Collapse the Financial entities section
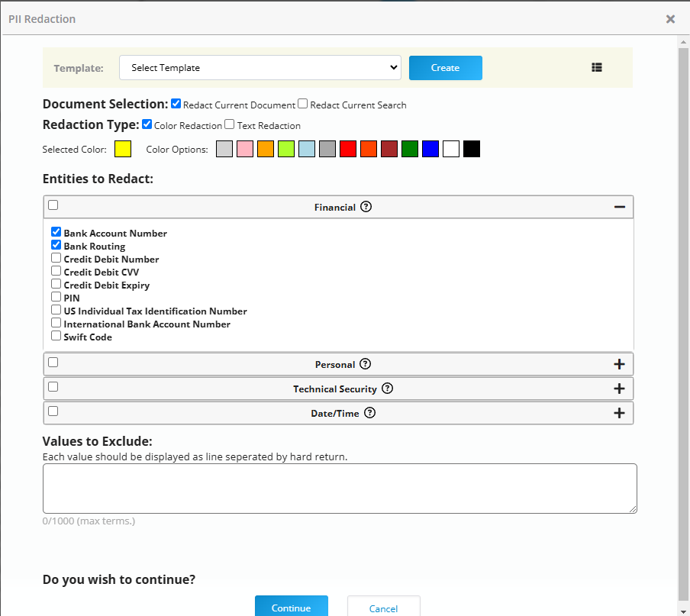Viewport: 690px width, 616px height. [x=620, y=206]
